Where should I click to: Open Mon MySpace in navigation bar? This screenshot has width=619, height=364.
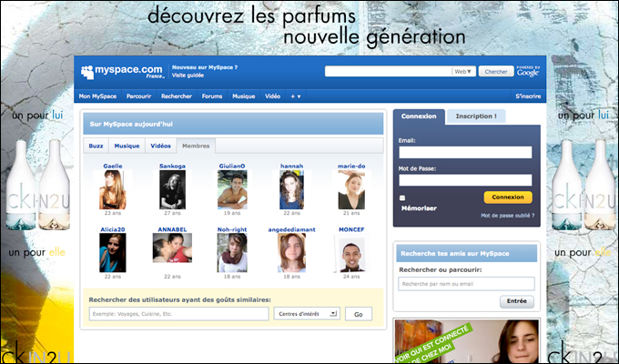pyautogui.click(x=97, y=96)
